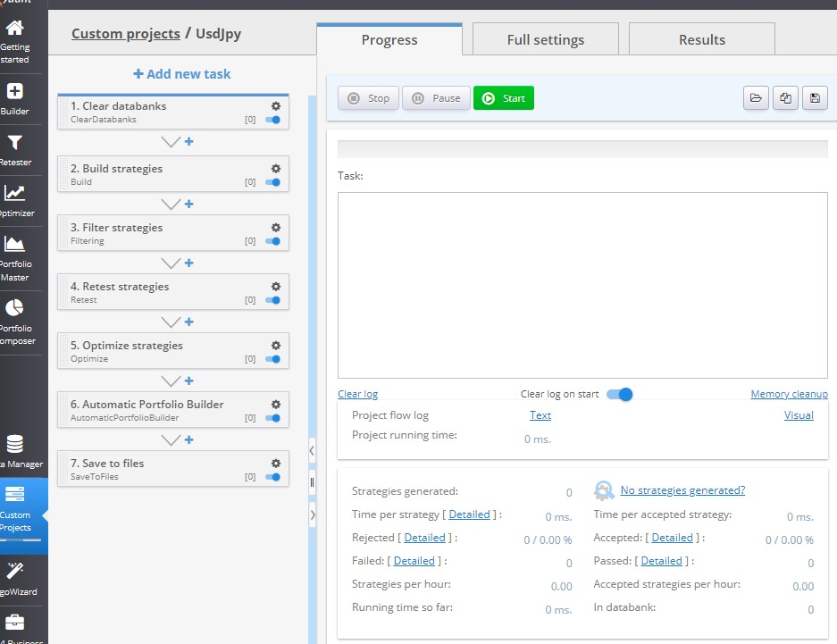The height and width of the screenshot is (644, 837).
Task: Open Portfolio Composer pie icon
Action: [x=15, y=319]
